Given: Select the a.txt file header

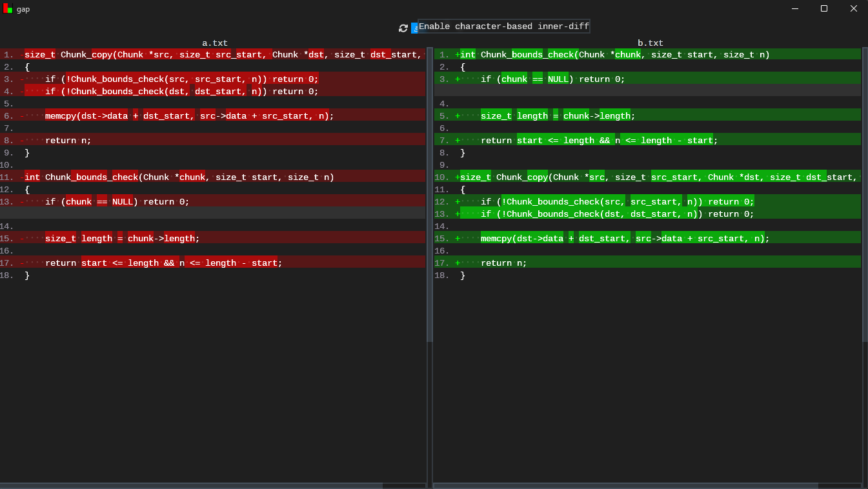Looking at the screenshot, I should (214, 43).
